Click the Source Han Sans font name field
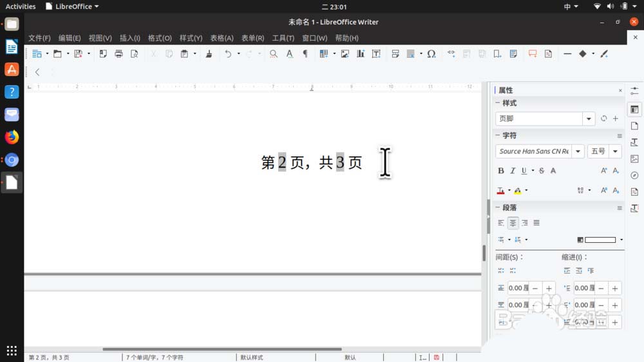This screenshot has width=644, height=362. pyautogui.click(x=534, y=151)
